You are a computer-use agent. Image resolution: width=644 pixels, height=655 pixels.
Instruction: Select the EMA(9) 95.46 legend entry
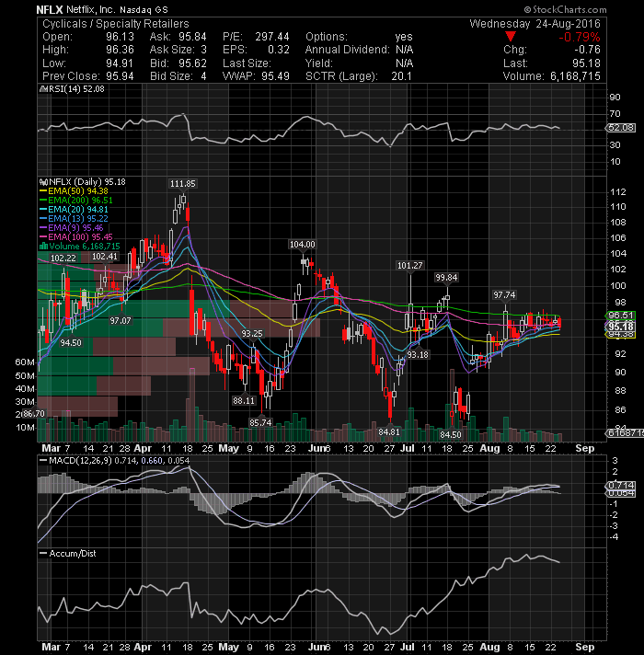(71, 228)
